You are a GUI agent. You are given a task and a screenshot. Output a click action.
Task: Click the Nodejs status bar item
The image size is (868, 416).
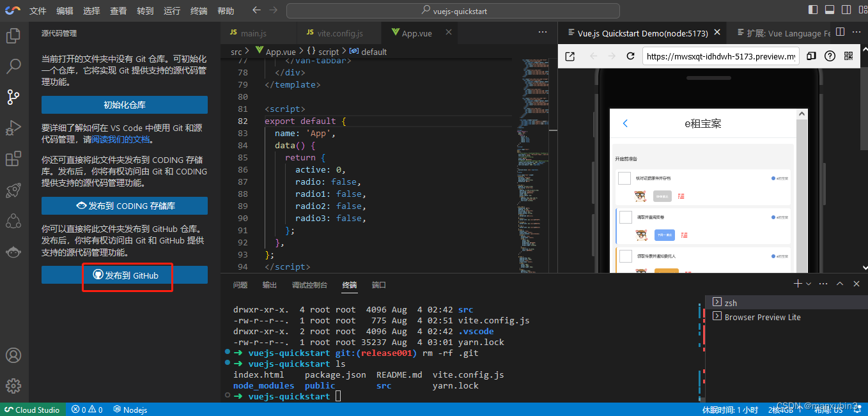(x=130, y=410)
